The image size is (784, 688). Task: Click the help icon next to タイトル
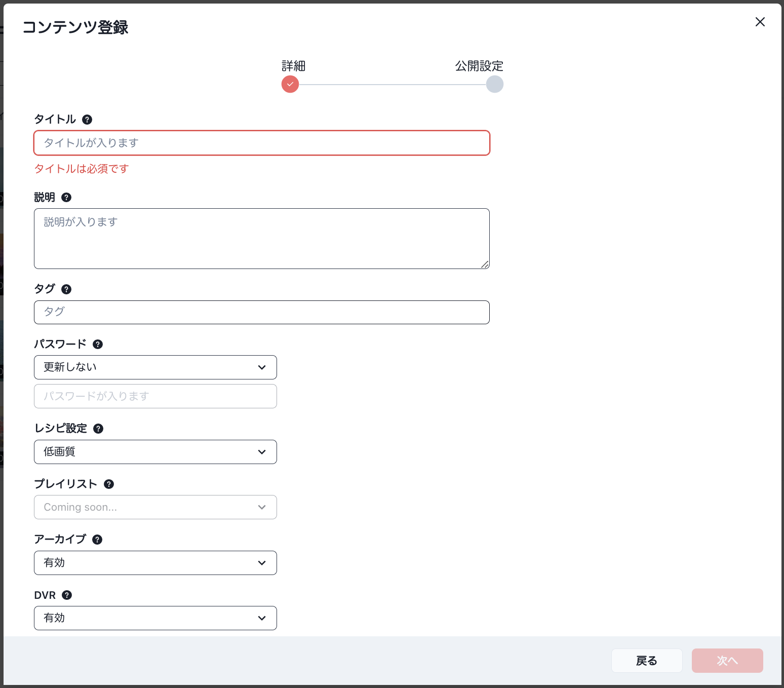(87, 120)
